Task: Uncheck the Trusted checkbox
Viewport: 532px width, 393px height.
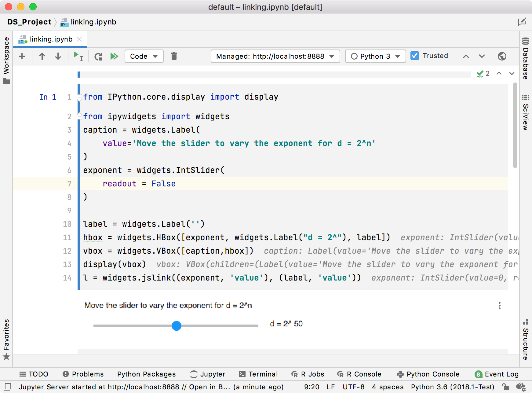Action: point(415,56)
